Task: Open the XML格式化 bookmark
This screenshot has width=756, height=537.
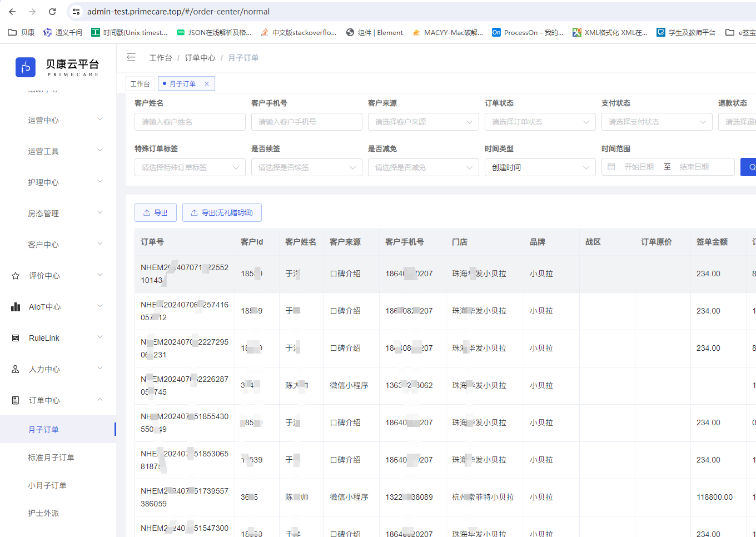Action: 610,32
